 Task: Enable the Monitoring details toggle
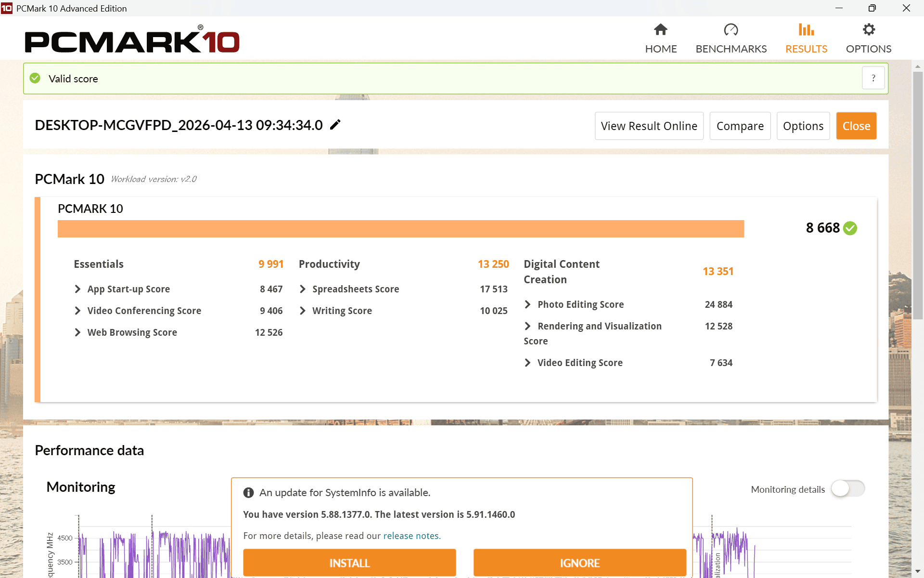847,488
